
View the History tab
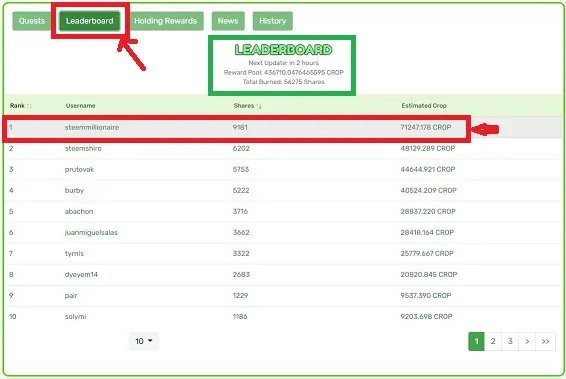pyautogui.click(x=273, y=21)
